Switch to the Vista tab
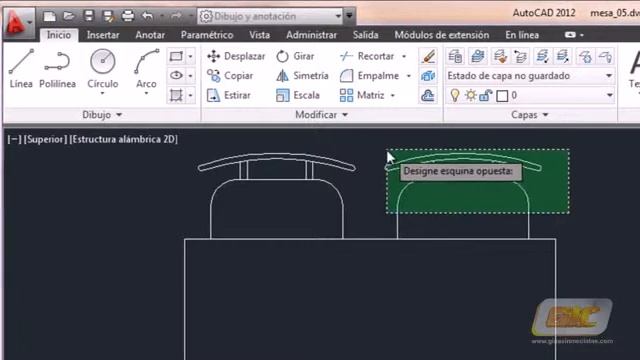 [x=260, y=35]
